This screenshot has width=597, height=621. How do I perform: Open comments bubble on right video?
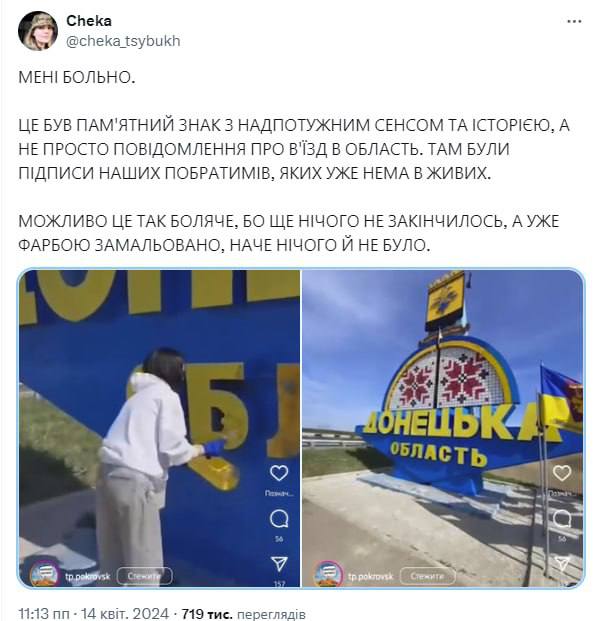point(562,519)
